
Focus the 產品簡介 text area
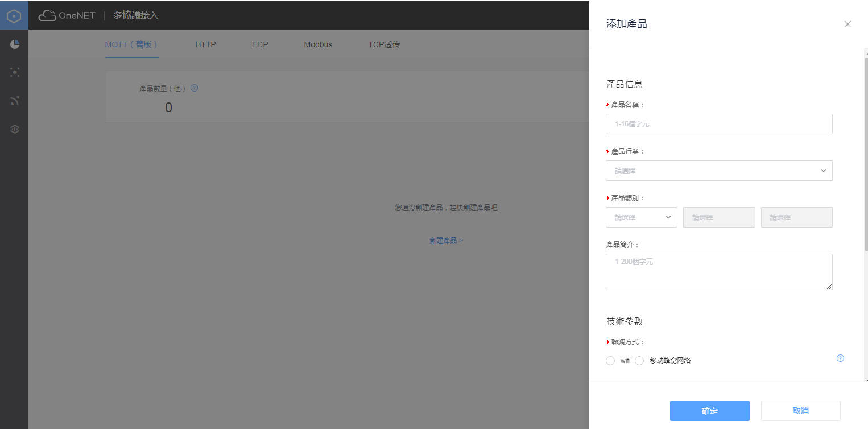tap(719, 272)
